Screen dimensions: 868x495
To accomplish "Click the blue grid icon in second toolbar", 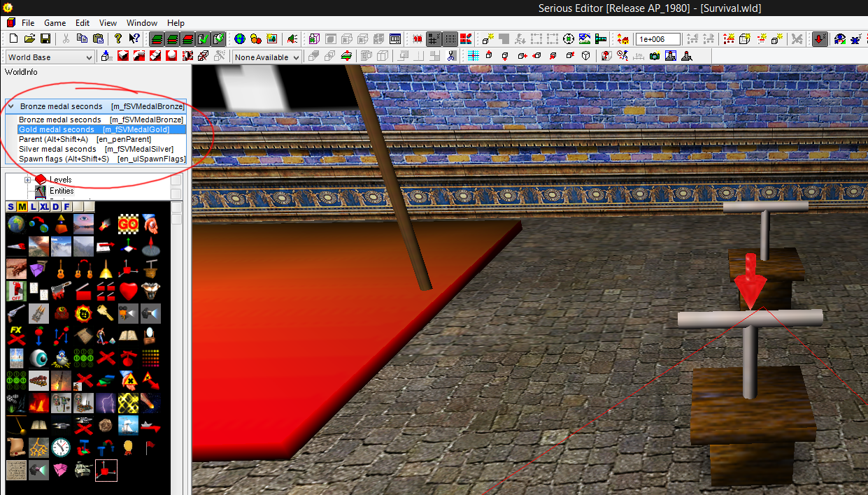I will tap(474, 57).
